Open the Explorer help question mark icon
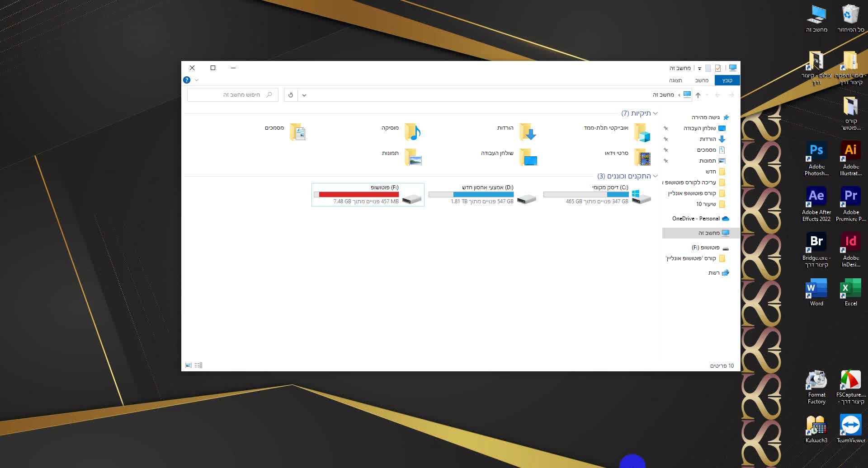The image size is (868, 468). pyautogui.click(x=187, y=80)
